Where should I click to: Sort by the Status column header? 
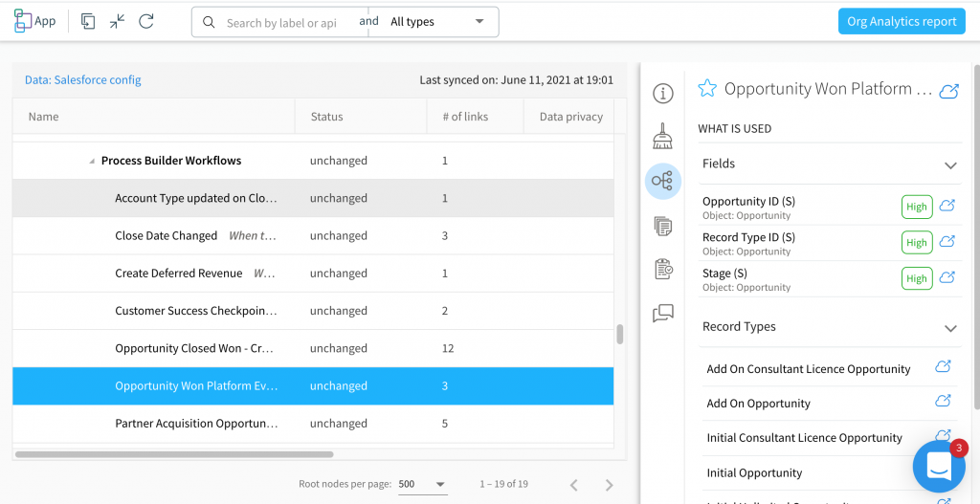click(326, 117)
